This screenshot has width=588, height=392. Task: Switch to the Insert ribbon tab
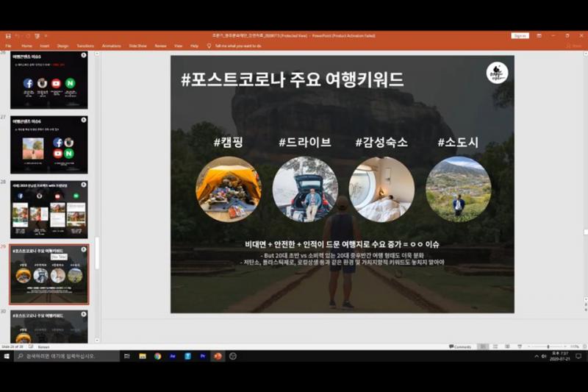tap(45, 46)
